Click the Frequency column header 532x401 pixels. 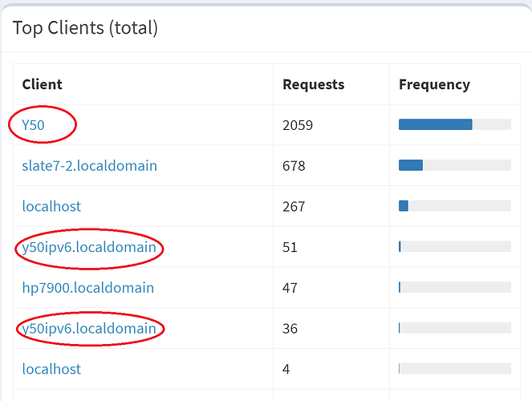pos(434,84)
